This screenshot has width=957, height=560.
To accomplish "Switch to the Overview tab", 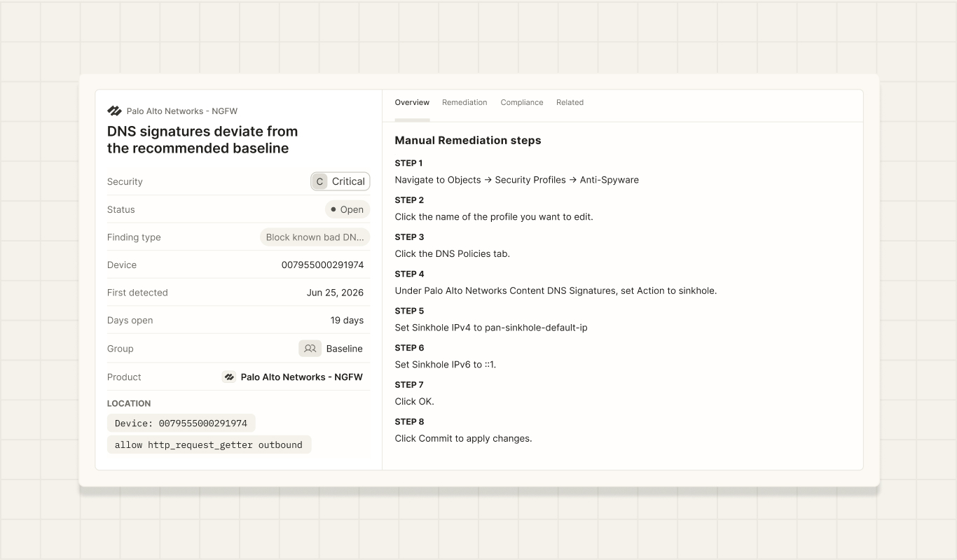I will click(x=412, y=102).
